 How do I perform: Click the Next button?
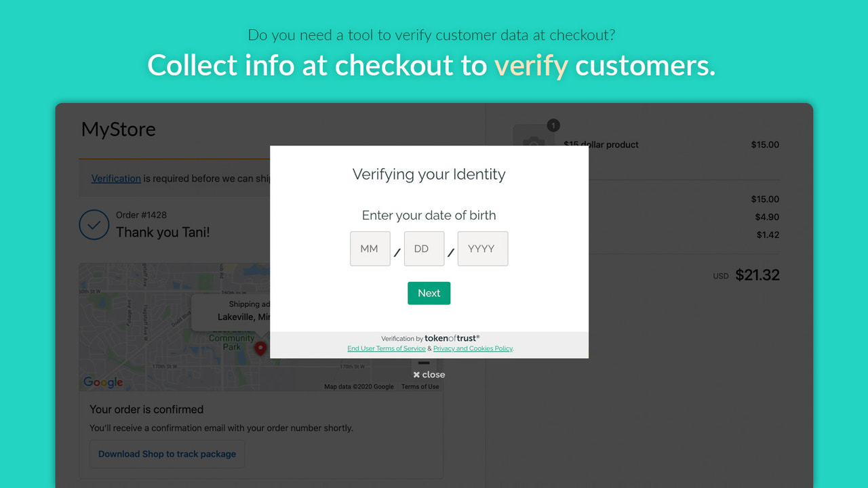click(x=429, y=293)
